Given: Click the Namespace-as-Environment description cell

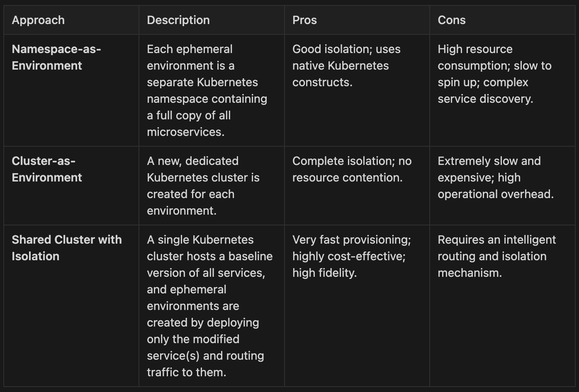Looking at the screenshot, I should 207,90.
